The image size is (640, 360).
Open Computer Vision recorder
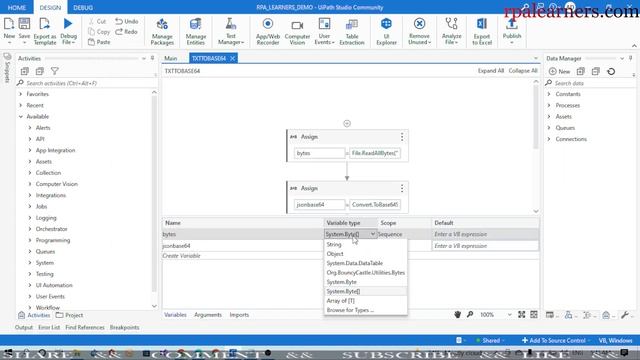(x=297, y=31)
